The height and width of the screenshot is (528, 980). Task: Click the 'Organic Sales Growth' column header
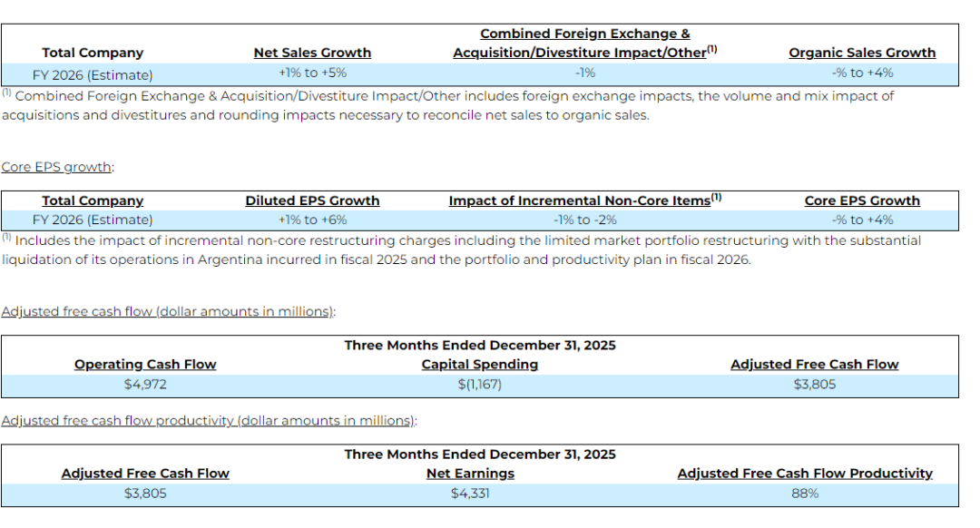coord(861,53)
